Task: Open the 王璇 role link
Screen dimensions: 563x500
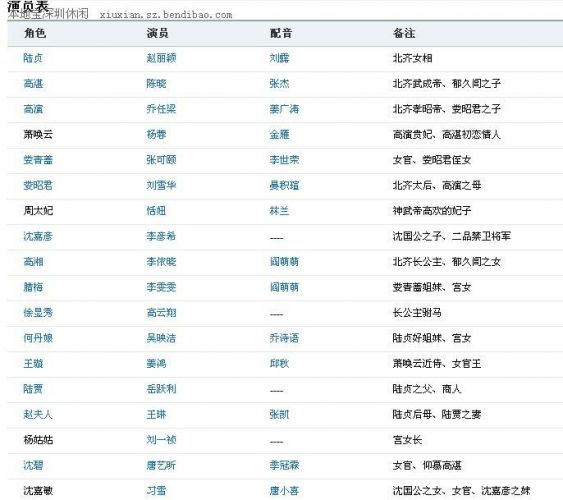Action: [33, 364]
